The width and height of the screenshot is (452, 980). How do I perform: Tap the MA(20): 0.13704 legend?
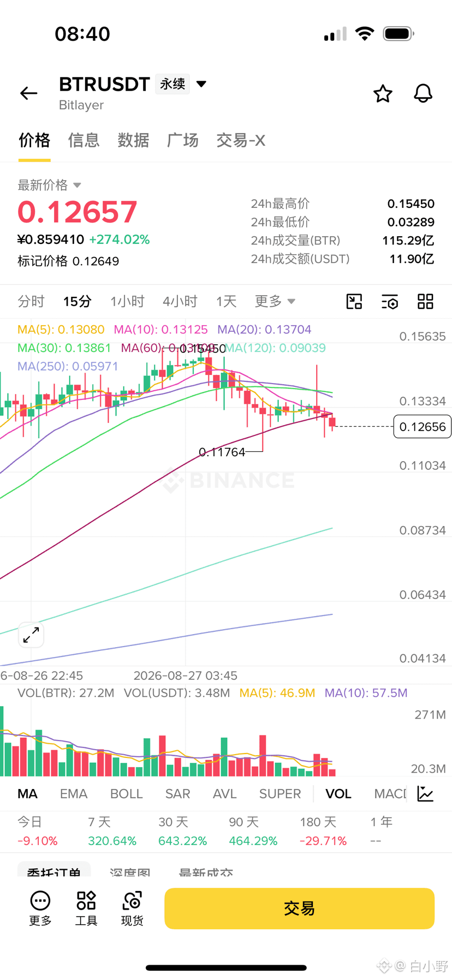click(264, 330)
